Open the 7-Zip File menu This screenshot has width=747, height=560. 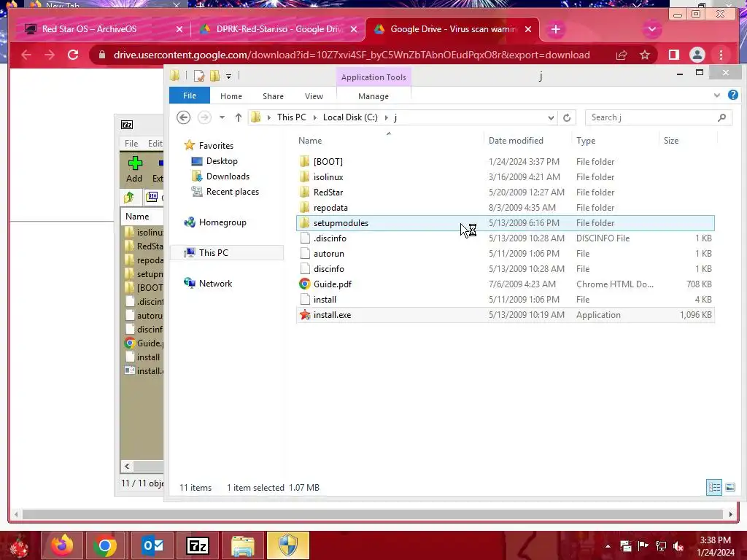(x=131, y=144)
